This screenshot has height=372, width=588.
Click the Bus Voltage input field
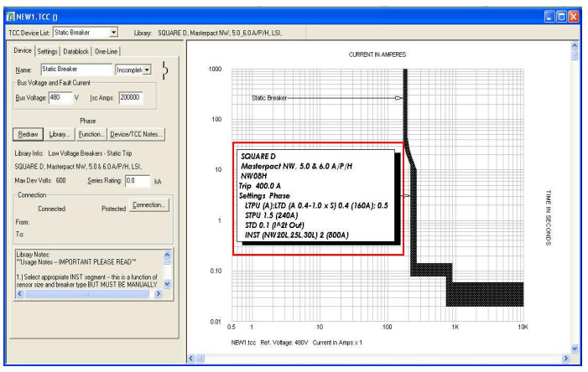click(60, 97)
